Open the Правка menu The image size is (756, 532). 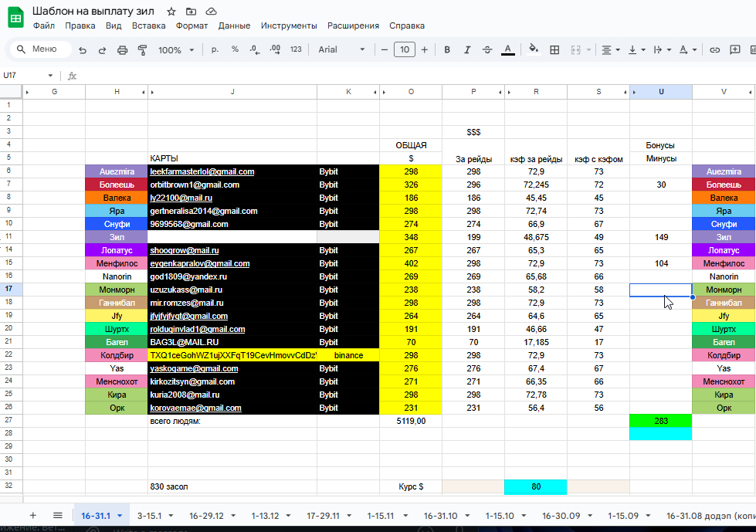coord(80,26)
